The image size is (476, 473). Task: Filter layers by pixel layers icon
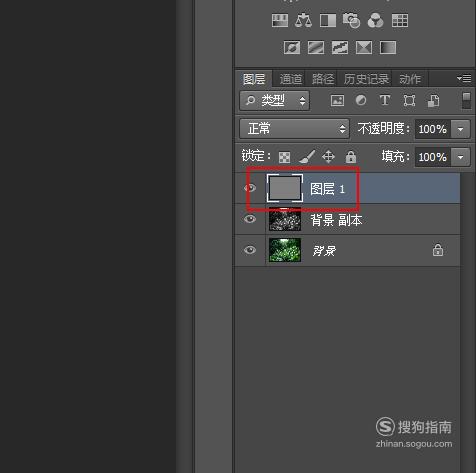(337, 100)
